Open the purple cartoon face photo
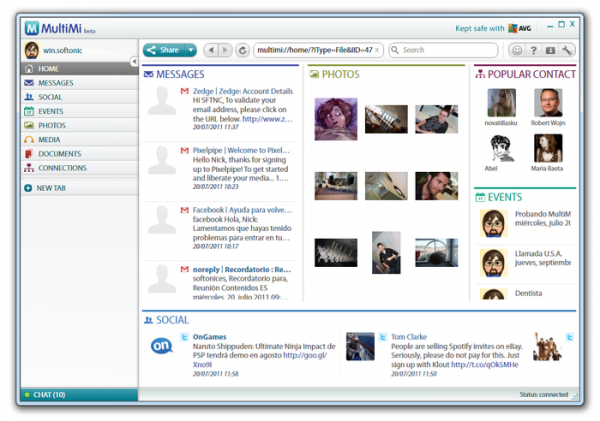600x421 pixels. pyautogui.click(x=336, y=119)
